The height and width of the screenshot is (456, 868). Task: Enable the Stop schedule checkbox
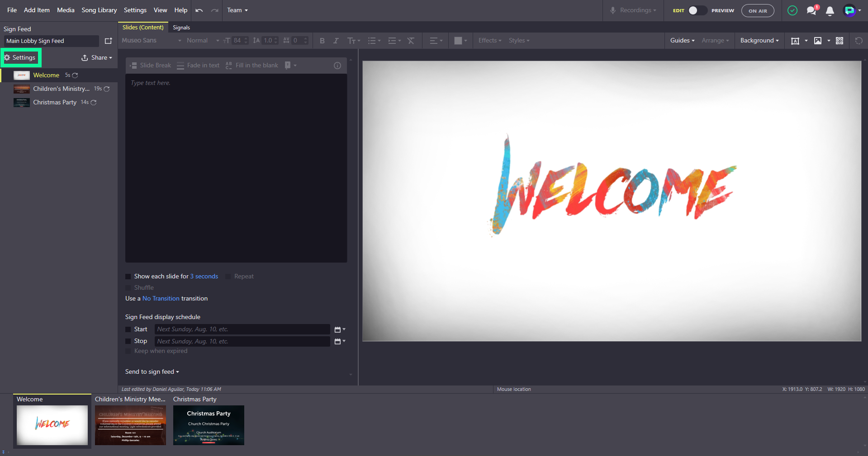pos(128,341)
